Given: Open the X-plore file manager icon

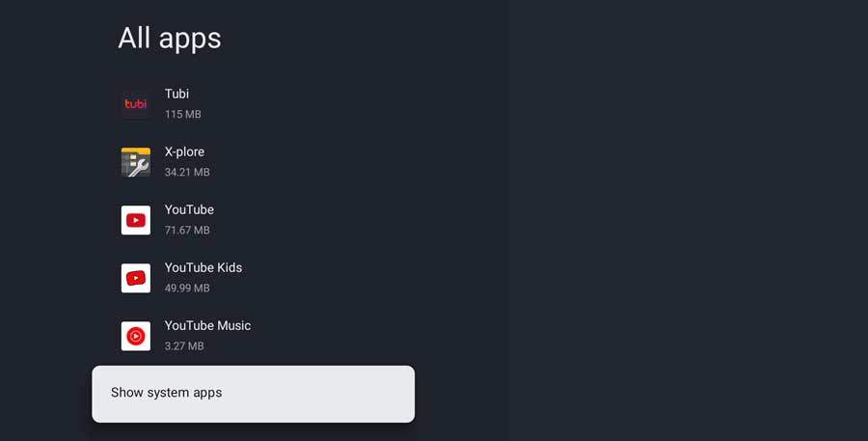Looking at the screenshot, I should click(136, 162).
